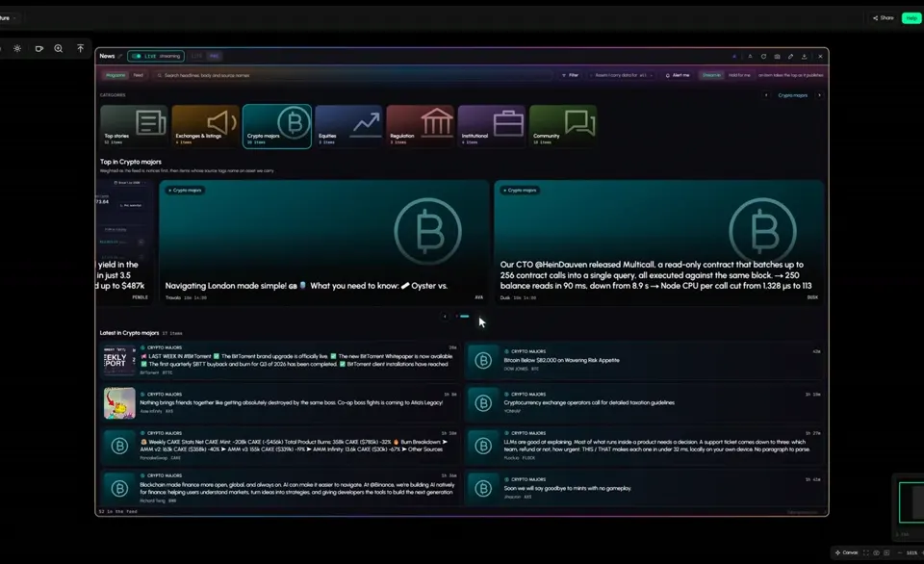
Task: Select the LITE mode option
Action: tap(196, 56)
